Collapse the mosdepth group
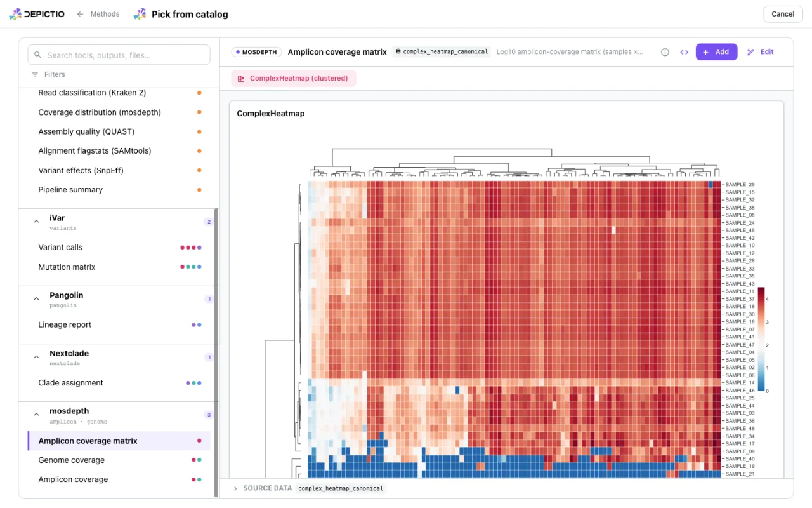 point(36,415)
